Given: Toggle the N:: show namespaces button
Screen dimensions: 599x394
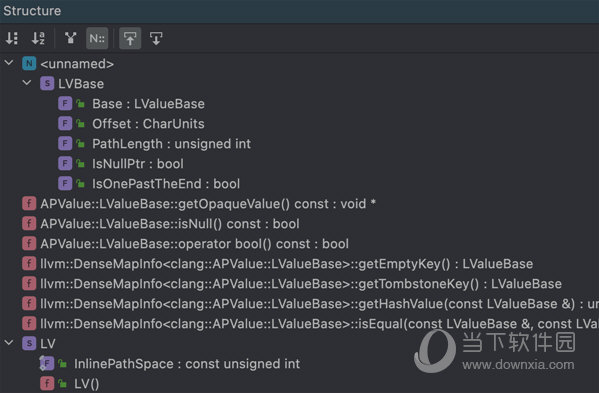Looking at the screenshot, I should [x=97, y=38].
